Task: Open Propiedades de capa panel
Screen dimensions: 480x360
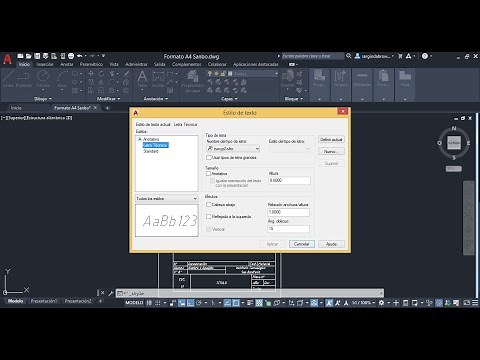Action: click(x=193, y=81)
